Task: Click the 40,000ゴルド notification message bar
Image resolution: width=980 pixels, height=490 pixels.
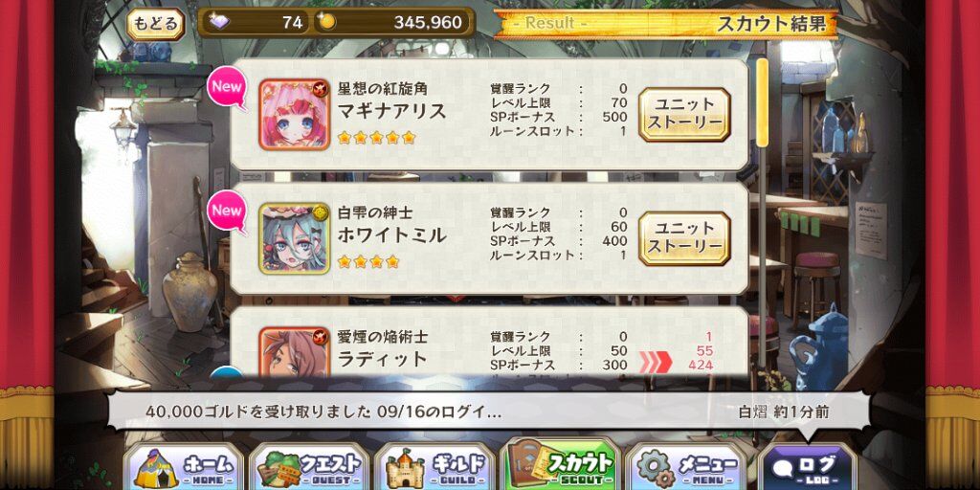Action: pos(488,412)
